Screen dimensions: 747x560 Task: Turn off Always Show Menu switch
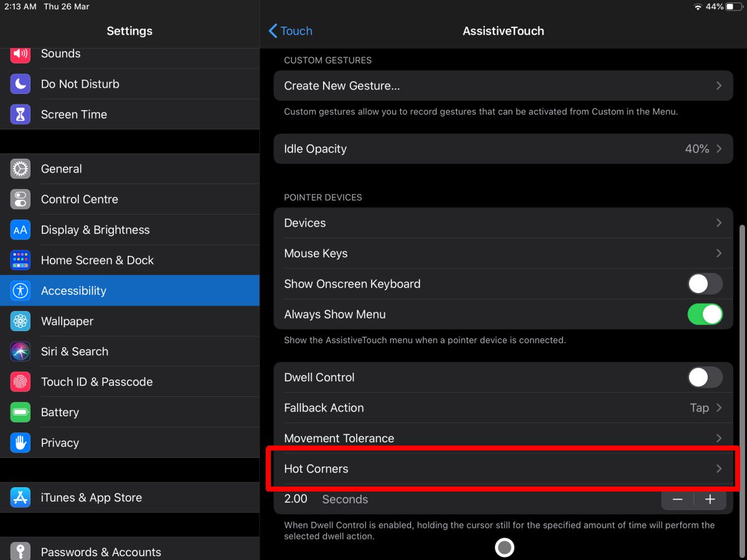pyautogui.click(x=705, y=314)
